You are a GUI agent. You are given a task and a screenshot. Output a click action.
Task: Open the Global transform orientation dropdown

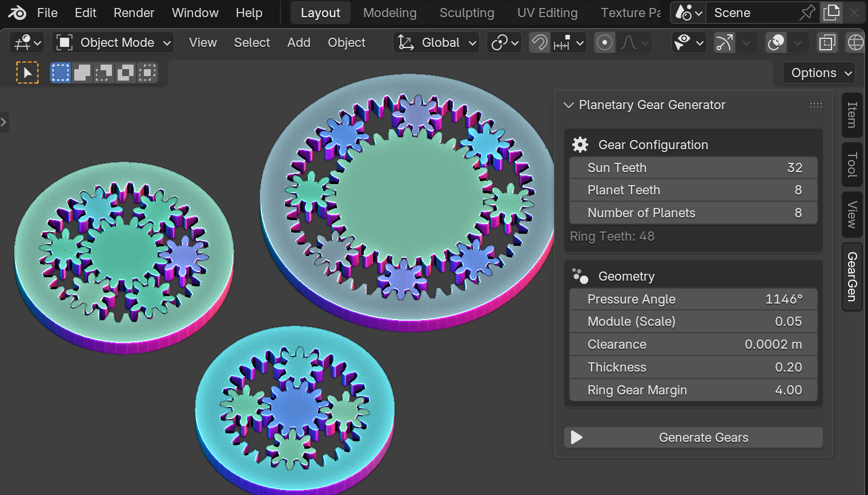pos(436,42)
